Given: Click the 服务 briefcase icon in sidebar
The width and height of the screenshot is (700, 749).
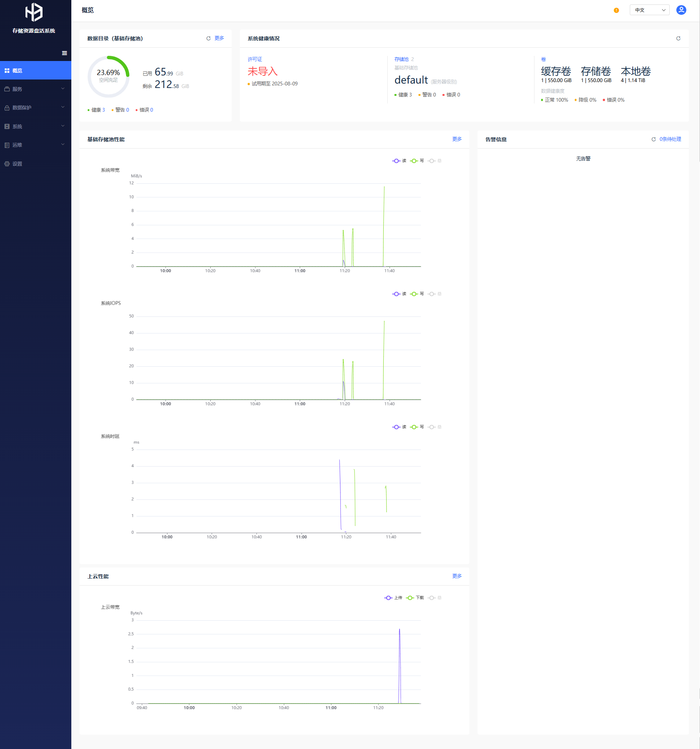Looking at the screenshot, I should click(x=7, y=89).
